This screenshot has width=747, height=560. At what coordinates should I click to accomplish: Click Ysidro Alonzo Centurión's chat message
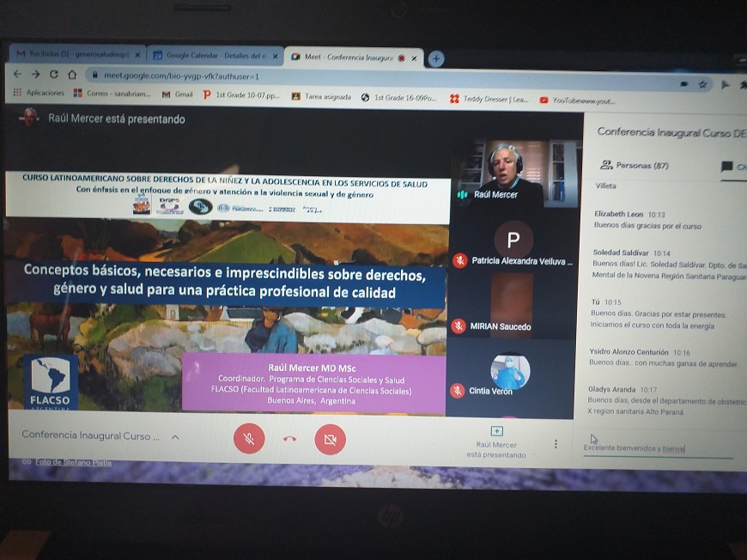(664, 358)
